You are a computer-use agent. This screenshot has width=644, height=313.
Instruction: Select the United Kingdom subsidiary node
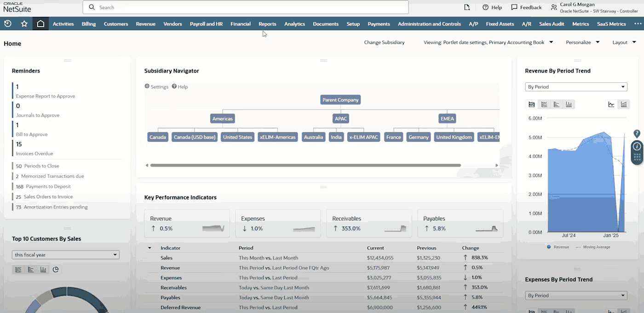pyautogui.click(x=454, y=137)
